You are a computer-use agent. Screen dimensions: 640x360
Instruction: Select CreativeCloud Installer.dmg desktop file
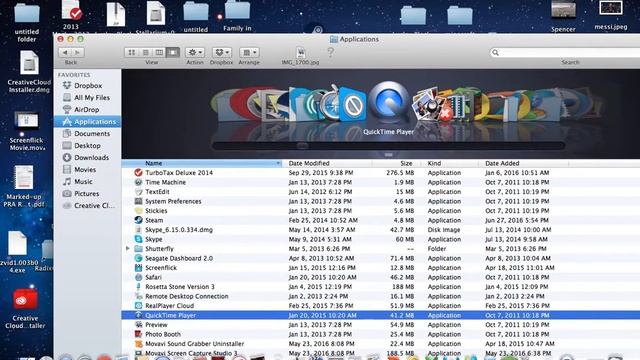pos(29,71)
